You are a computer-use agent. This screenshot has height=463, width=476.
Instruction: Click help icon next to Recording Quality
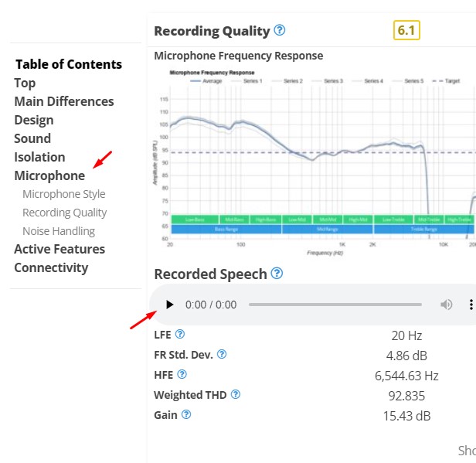[280, 31]
